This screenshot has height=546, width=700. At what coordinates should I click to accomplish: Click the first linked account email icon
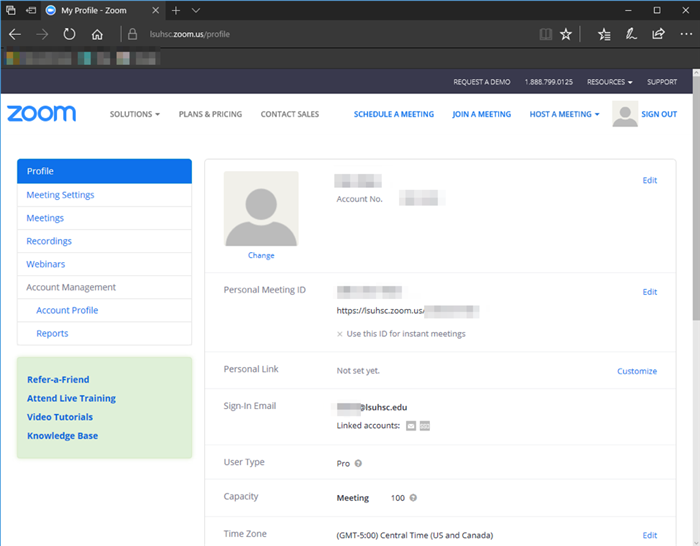click(x=410, y=426)
